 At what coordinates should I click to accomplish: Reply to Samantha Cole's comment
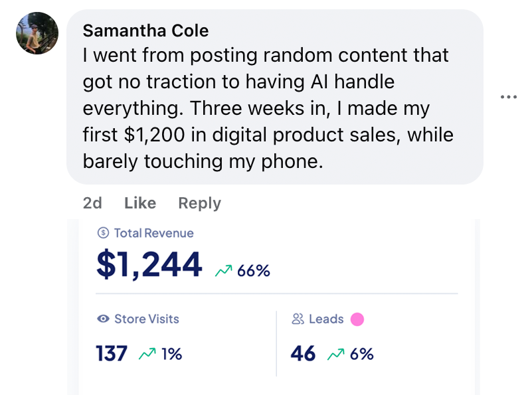click(x=199, y=203)
